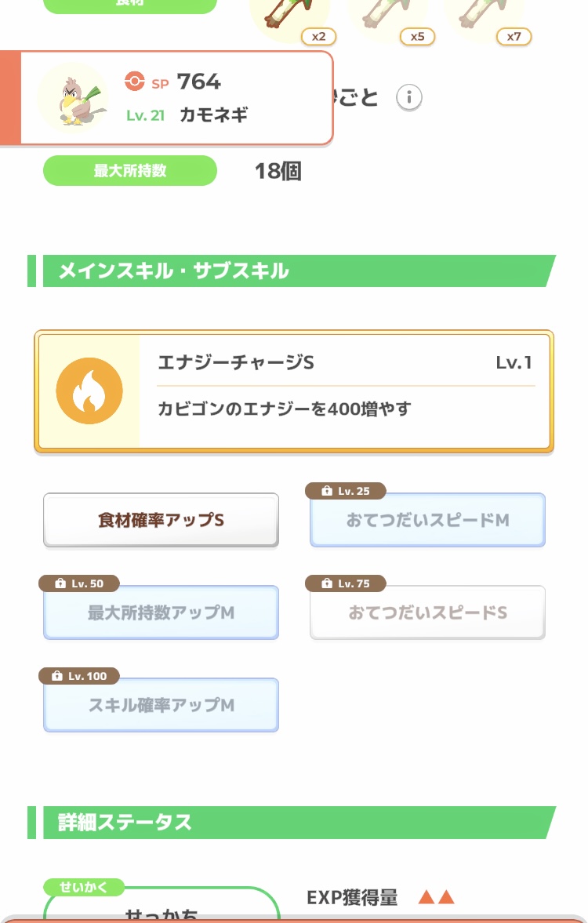Tap the leek ingredient marked x7
The width and height of the screenshot is (588, 923).
(485, 17)
